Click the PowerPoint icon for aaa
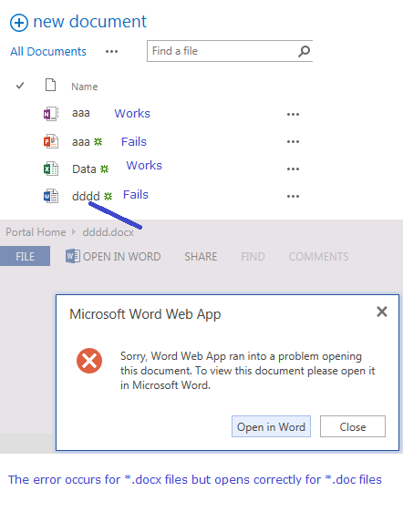403x532 pixels. pos(51,141)
